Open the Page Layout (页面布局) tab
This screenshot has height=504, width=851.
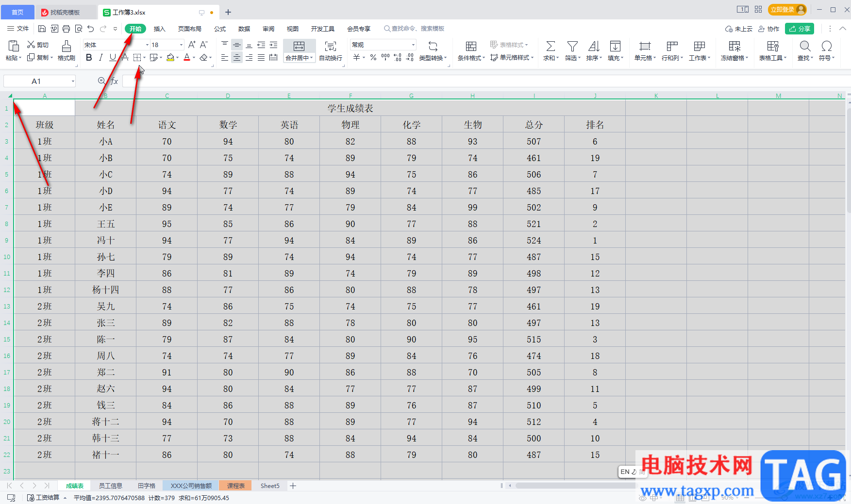[190, 29]
